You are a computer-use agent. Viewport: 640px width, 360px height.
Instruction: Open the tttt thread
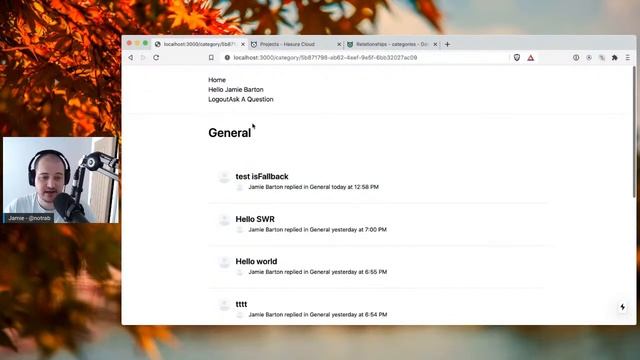pyautogui.click(x=241, y=304)
